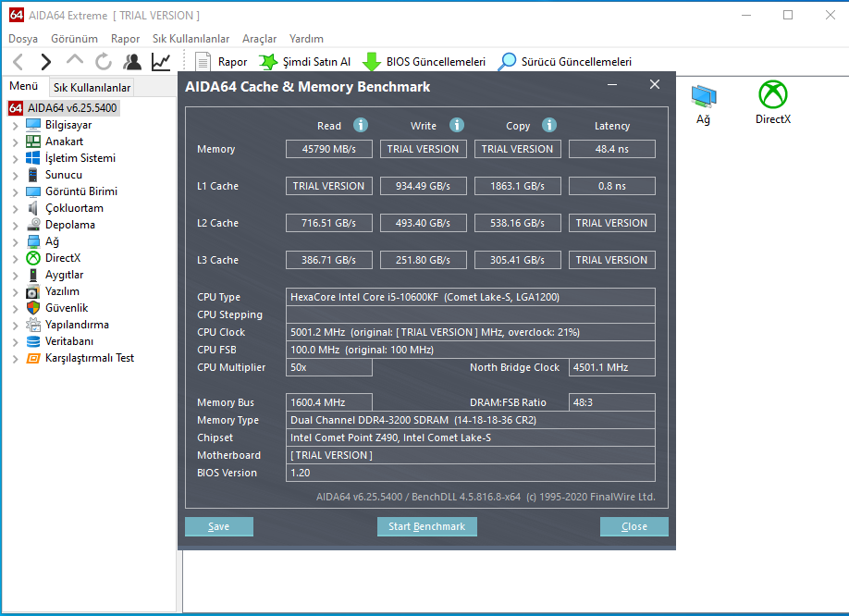Expand the Bilgisayar tree node
The height and width of the screenshot is (616, 849).
tap(15, 126)
